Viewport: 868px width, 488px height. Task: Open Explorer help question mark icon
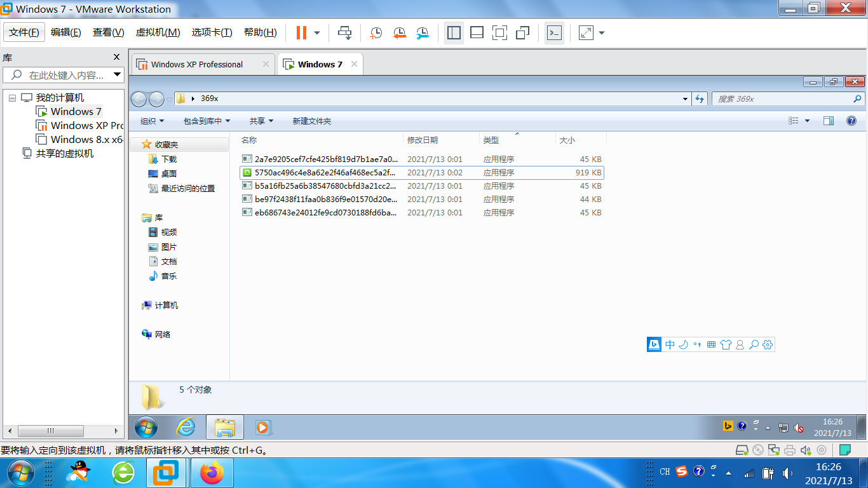coord(851,121)
